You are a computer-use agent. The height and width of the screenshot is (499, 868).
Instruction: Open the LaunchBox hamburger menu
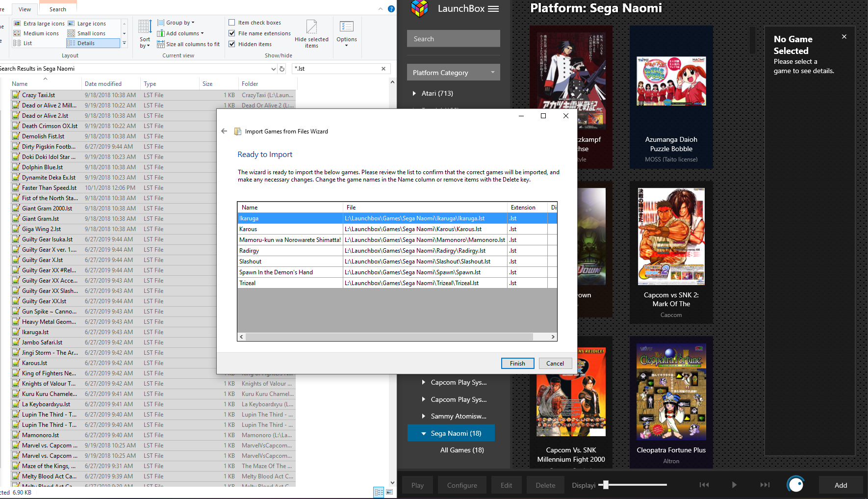(493, 9)
